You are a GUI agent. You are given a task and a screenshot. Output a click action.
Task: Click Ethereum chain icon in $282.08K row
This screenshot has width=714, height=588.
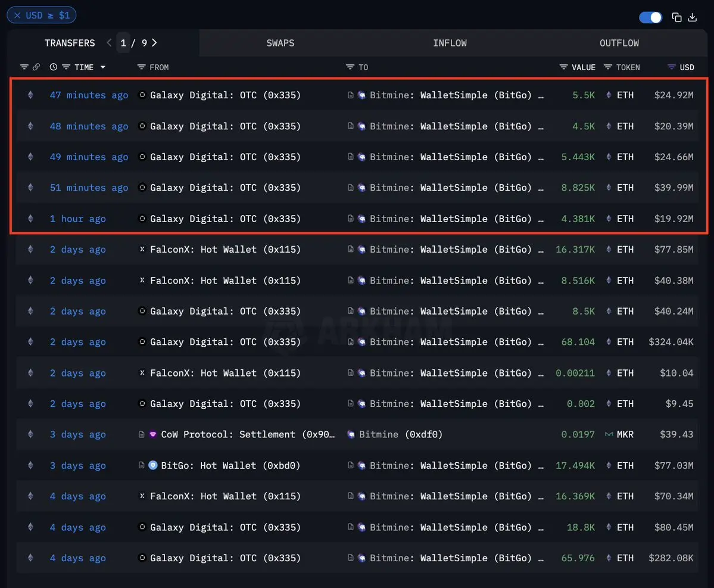(x=30, y=558)
